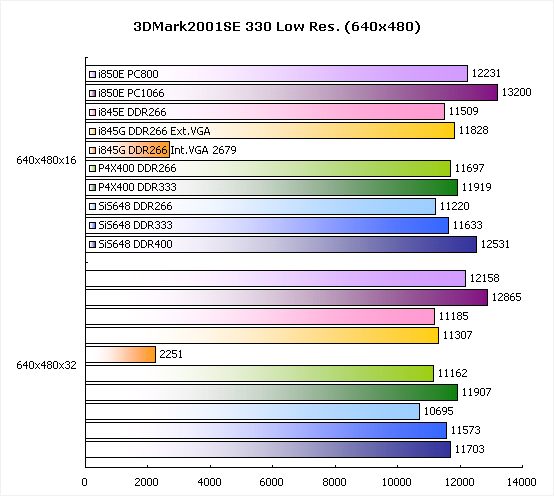Click the i850E PC800 bar label text
This screenshot has width=554, height=496.
(x=128, y=74)
